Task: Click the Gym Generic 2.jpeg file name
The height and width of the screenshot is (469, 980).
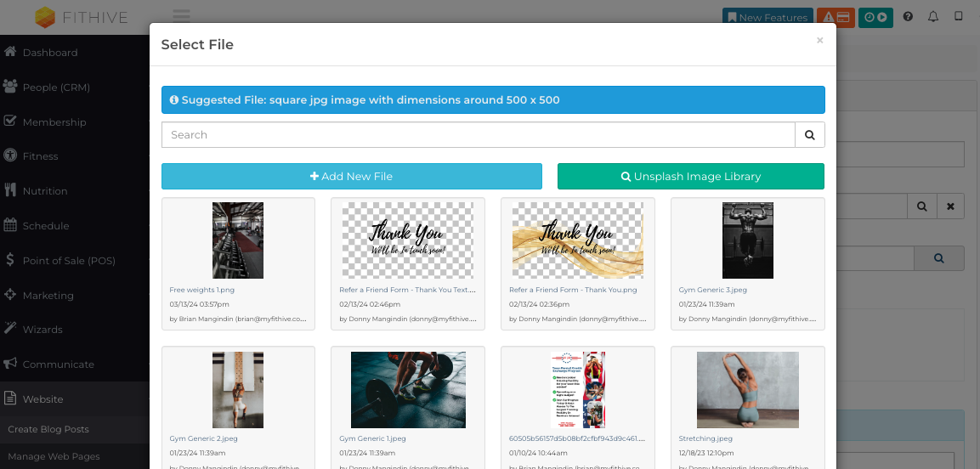Action: click(x=203, y=438)
